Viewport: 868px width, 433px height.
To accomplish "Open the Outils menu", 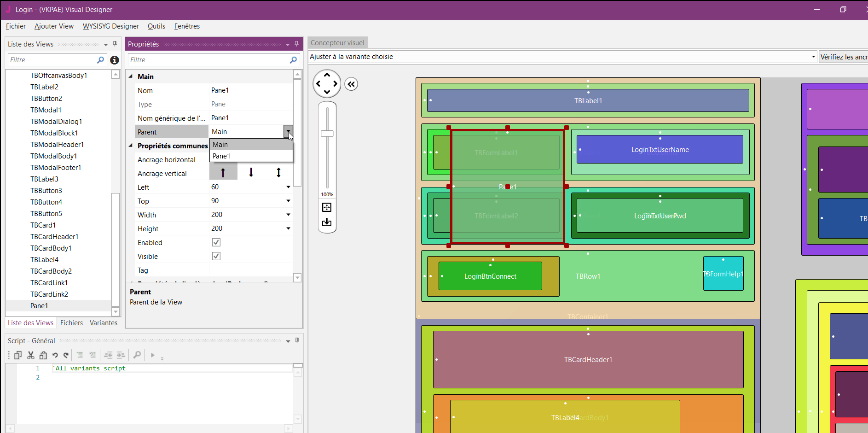I will (x=156, y=26).
